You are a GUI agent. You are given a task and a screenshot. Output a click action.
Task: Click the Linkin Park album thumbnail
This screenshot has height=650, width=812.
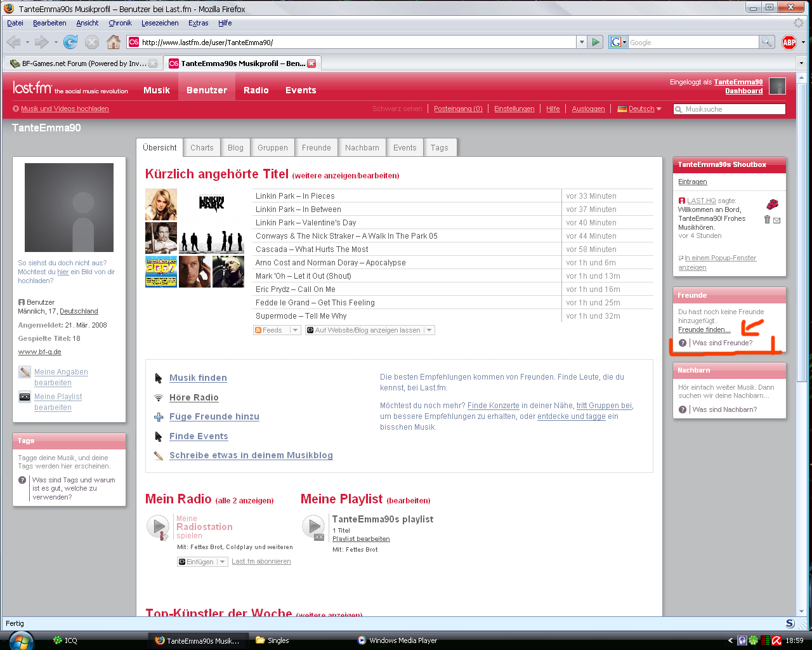pos(211,204)
